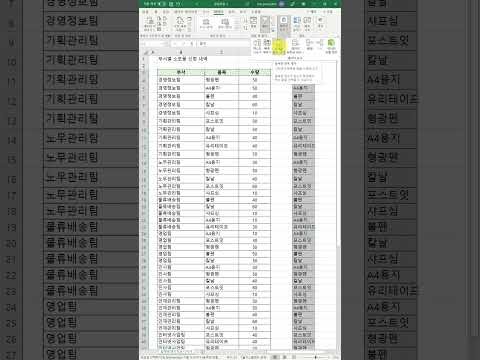This screenshot has height=360, width=480.
Task: Click Text to Columns (텍스트 나누기) icon
Action: tap(257, 46)
